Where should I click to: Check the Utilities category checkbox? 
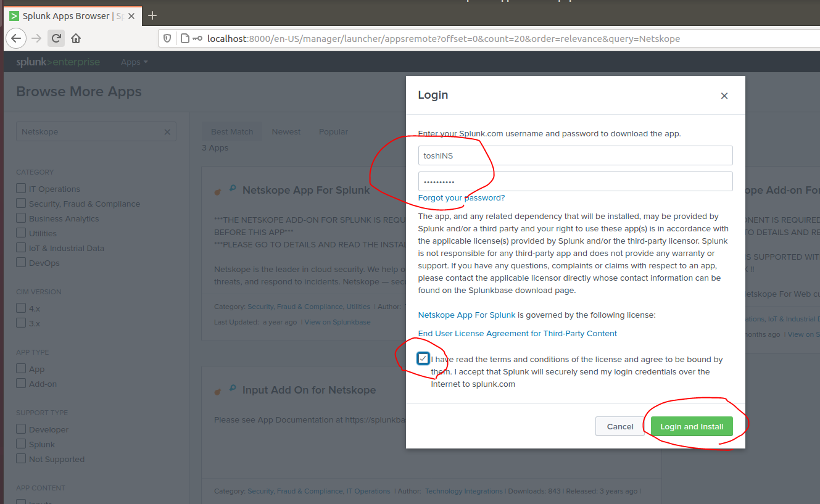coord(21,233)
